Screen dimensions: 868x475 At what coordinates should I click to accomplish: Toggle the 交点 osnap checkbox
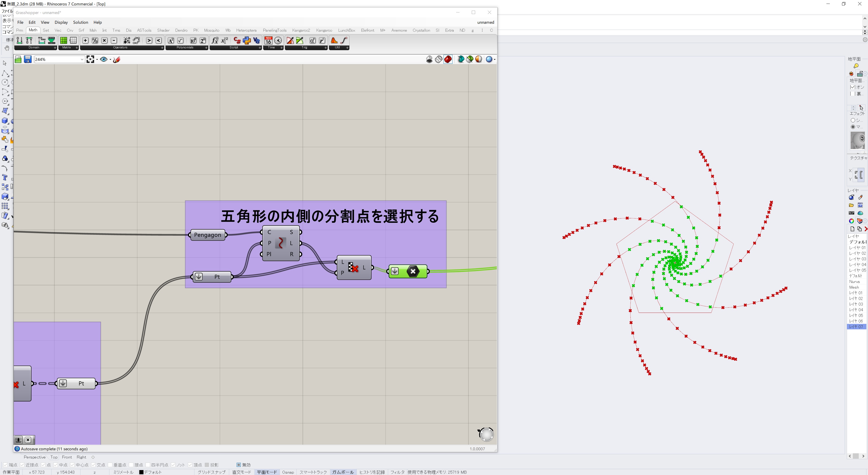[x=93, y=465]
